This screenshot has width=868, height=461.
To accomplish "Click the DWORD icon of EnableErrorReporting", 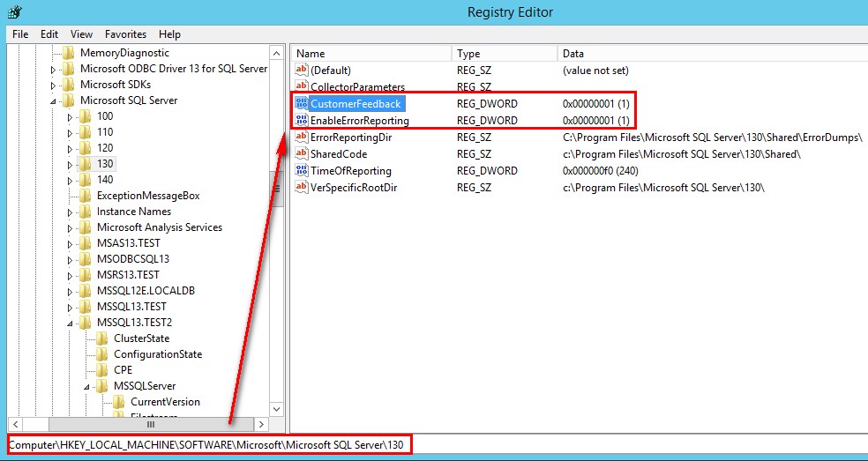I will tap(301, 120).
